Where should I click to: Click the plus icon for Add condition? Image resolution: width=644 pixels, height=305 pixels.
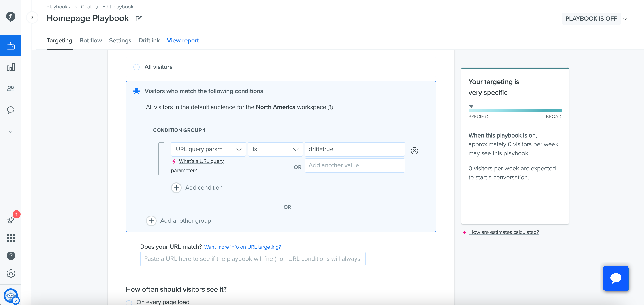point(176,188)
